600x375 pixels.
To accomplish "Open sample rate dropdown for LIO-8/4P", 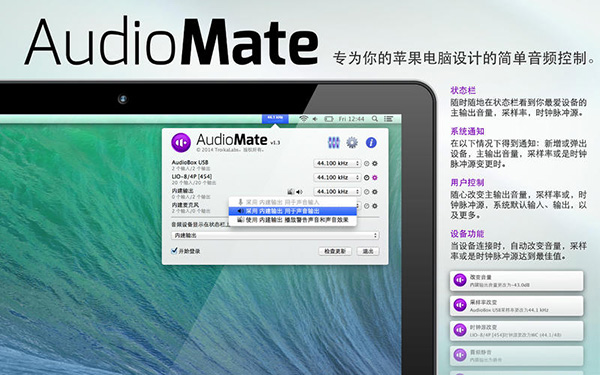I will (x=337, y=178).
